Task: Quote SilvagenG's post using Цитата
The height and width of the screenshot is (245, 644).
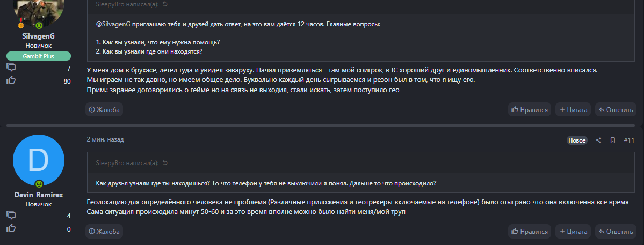Action: pyautogui.click(x=573, y=109)
